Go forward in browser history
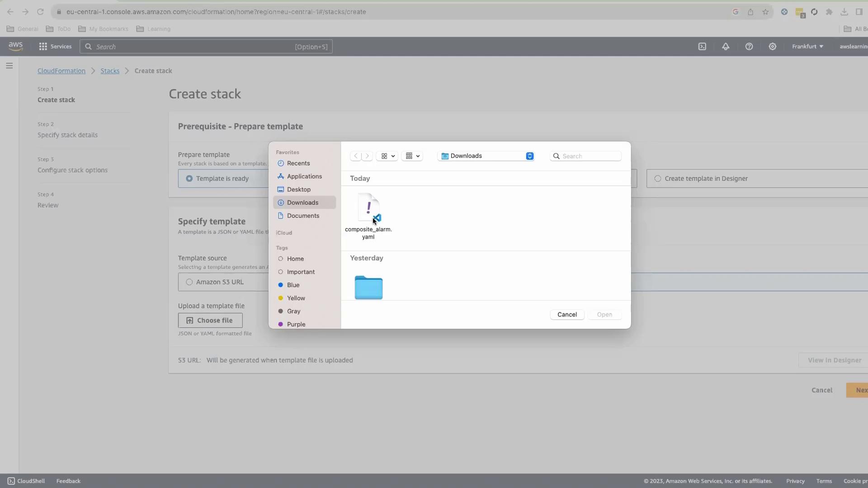 point(25,12)
